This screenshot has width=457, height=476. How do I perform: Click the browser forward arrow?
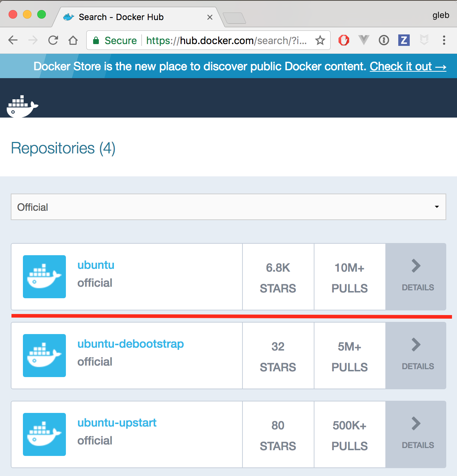pos(33,40)
